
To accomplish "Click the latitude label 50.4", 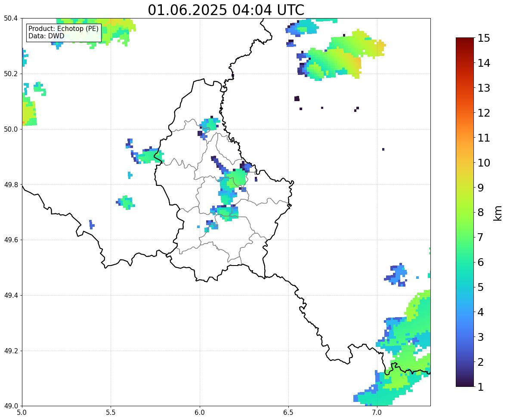I will [10, 19].
